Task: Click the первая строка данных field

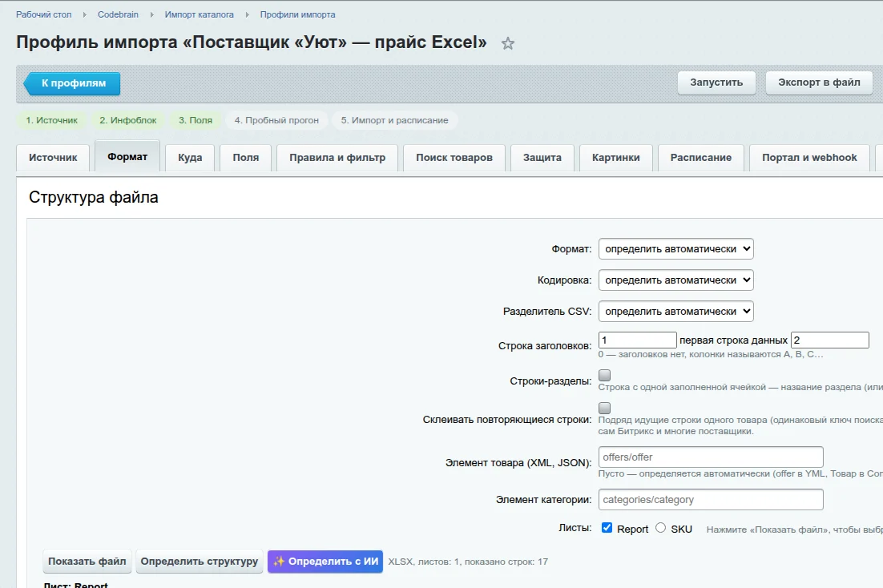Action: coord(830,340)
